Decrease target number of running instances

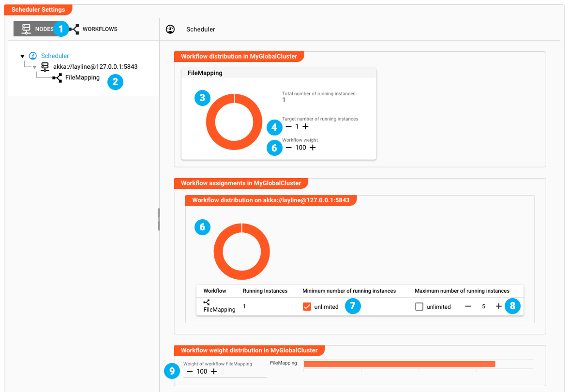coord(289,126)
